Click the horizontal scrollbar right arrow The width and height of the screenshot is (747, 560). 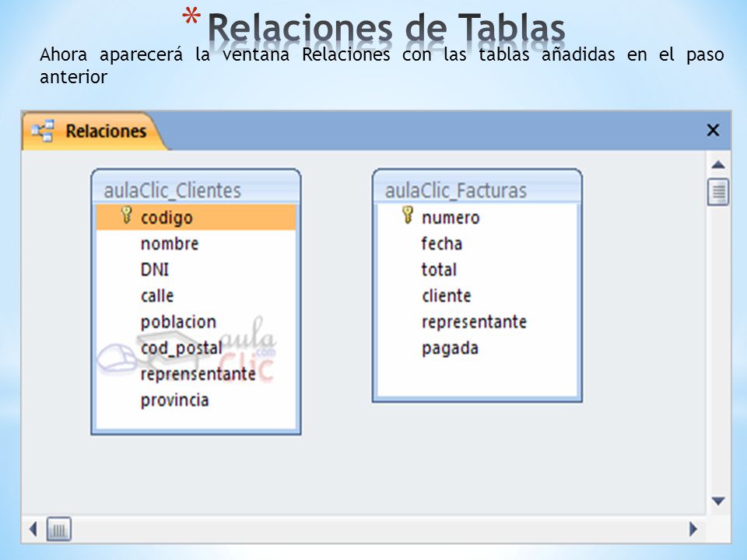693,529
